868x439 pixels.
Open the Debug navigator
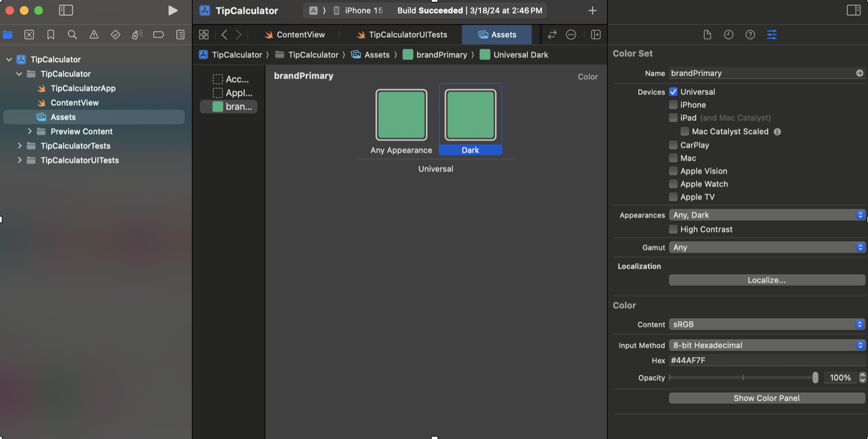pos(137,35)
